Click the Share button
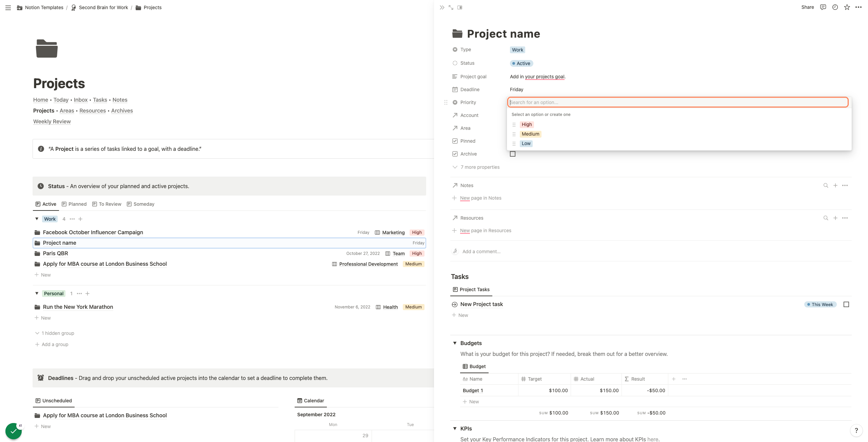This screenshot has width=868, height=442. pos(808,7)
